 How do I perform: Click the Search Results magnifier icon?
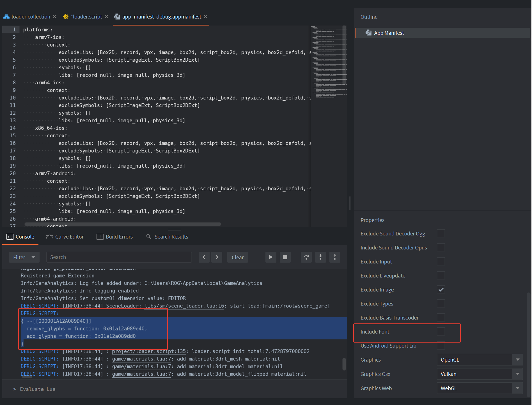[x=149, y=237]
